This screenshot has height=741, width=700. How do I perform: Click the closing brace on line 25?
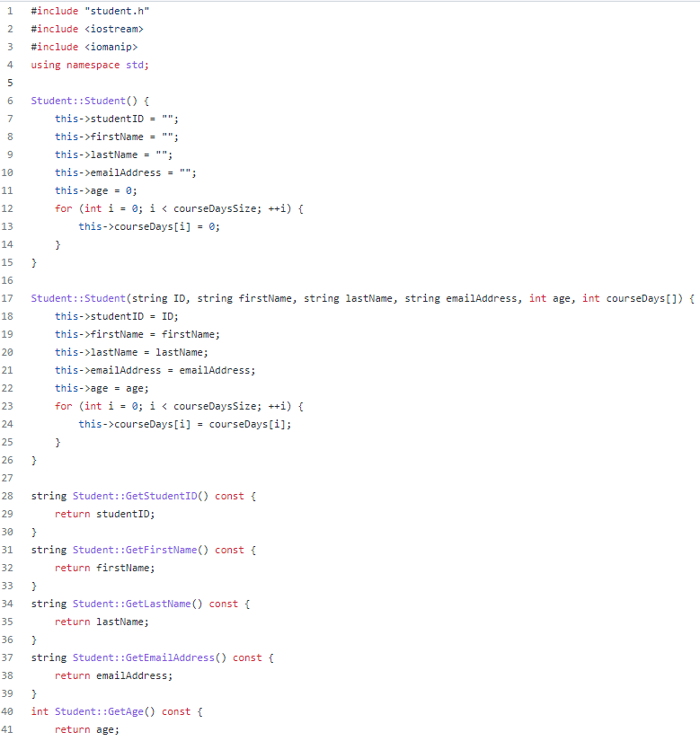(58, 442)
